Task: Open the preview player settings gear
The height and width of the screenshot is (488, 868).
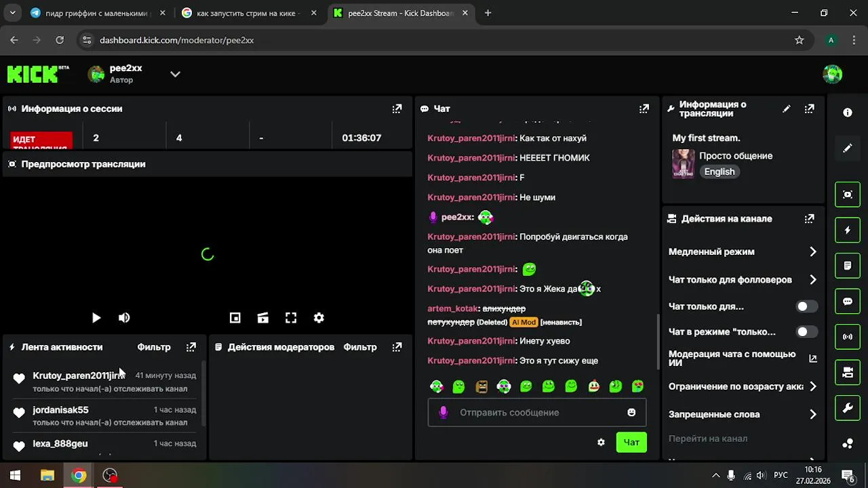Action: 319,318
